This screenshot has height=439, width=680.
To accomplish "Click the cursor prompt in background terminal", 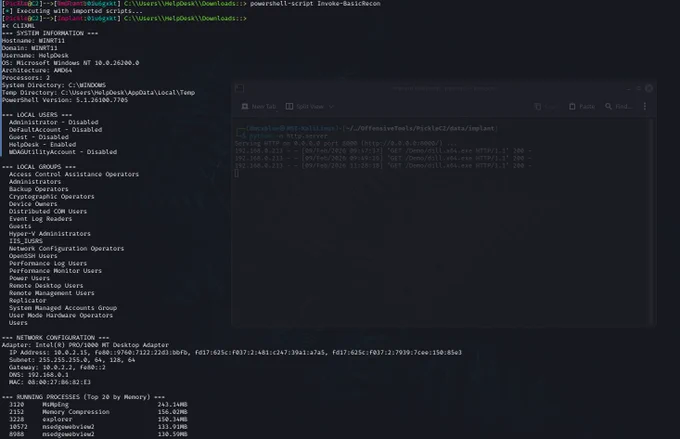I will (x=236, y=173).
